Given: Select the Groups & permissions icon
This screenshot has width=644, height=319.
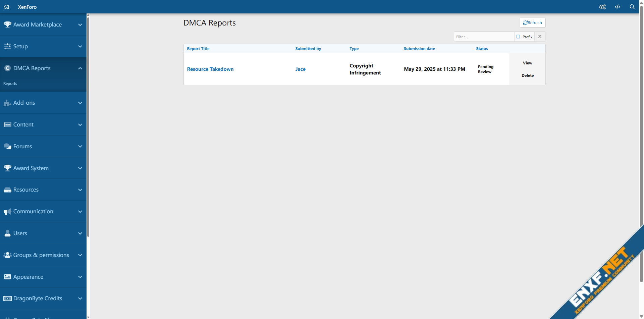Looking at the screenshot, I should point(7,255).
